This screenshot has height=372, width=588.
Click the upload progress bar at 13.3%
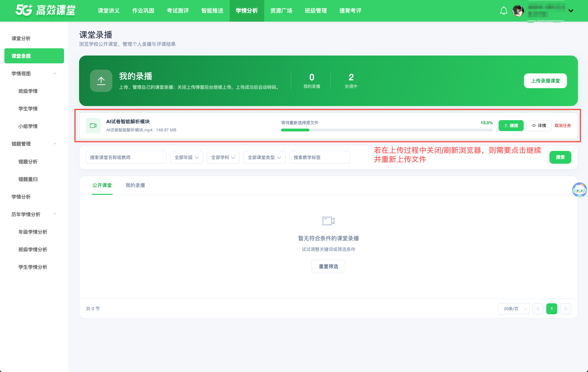(x=387, y=130)
